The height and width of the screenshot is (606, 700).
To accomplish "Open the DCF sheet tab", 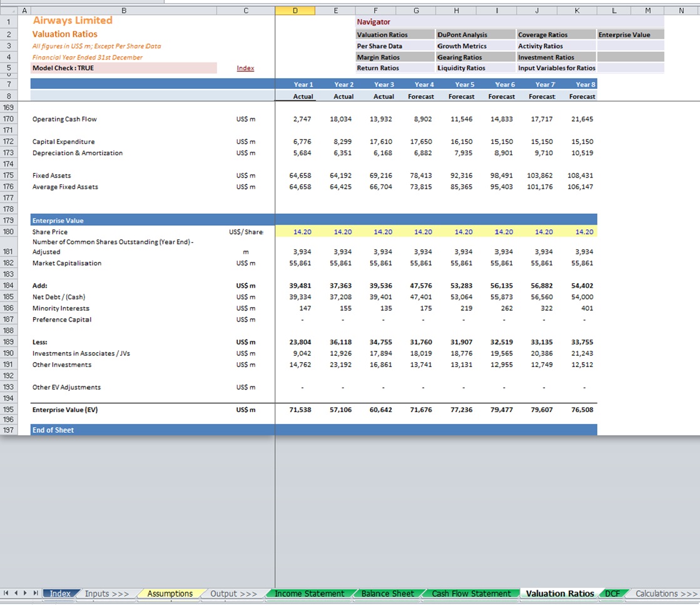I will [x=612, y=593].
